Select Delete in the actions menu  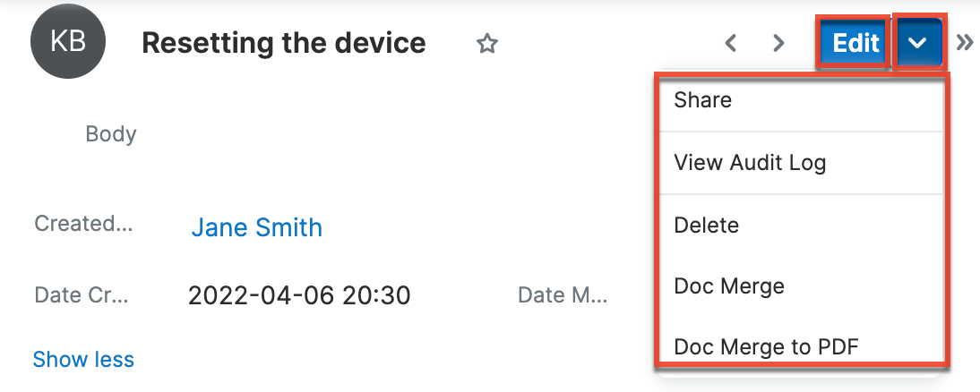707,225
